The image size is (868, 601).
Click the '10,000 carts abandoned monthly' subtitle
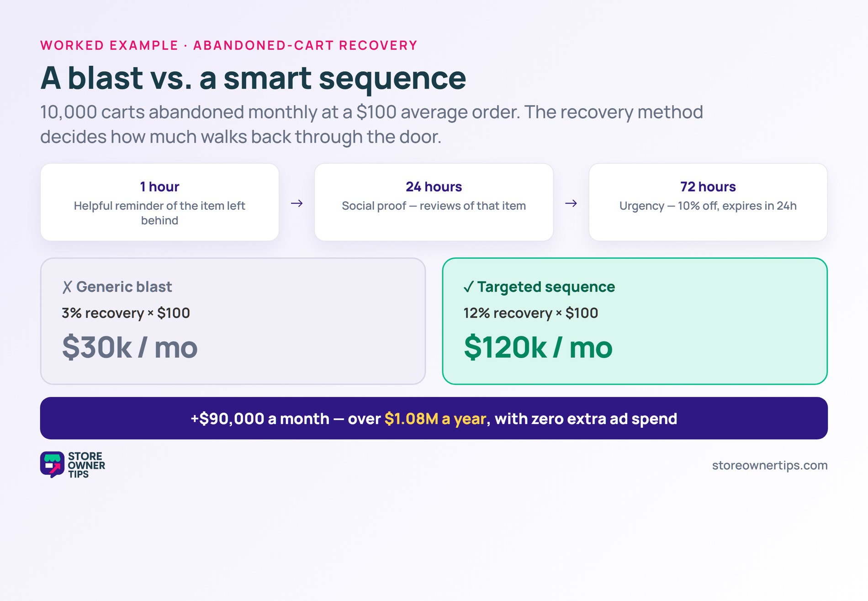(371, 124)
